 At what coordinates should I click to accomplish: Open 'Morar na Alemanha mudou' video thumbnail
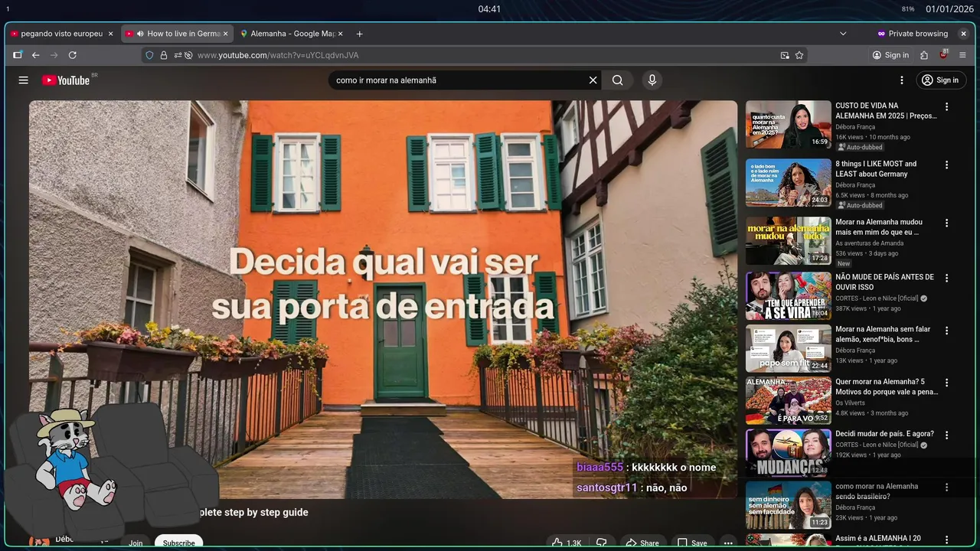click(789, 241)
